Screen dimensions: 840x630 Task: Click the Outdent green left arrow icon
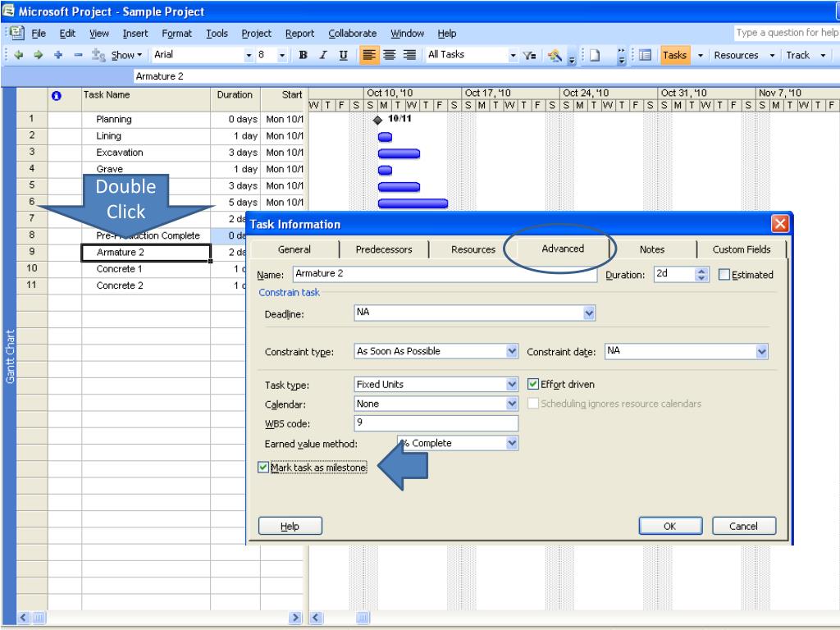point(19,55)
